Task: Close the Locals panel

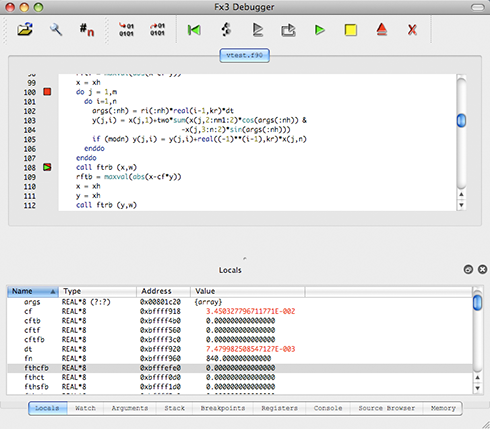Action: 482,269
